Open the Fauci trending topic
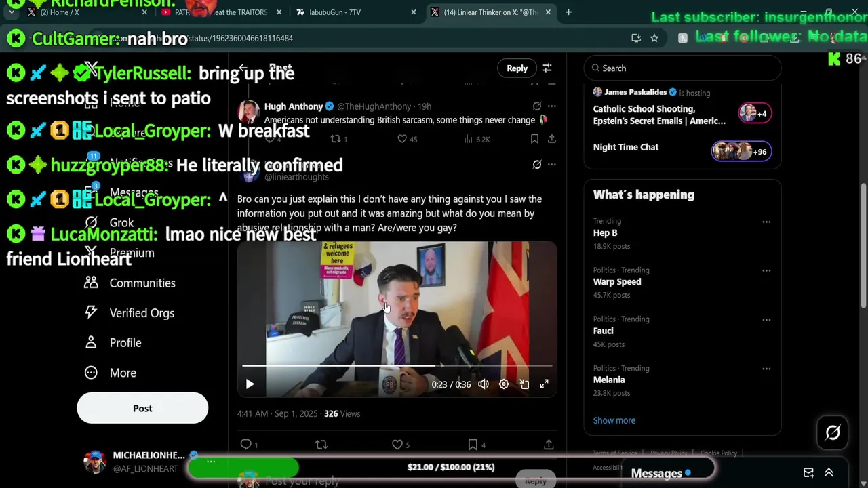This screenshot has width=868, height=488. (604, 331)
